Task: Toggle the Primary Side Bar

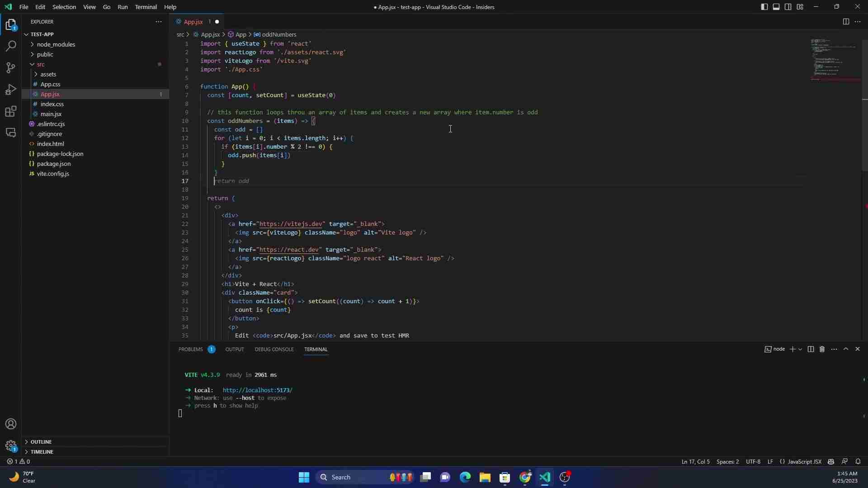Action: (764, 7)
